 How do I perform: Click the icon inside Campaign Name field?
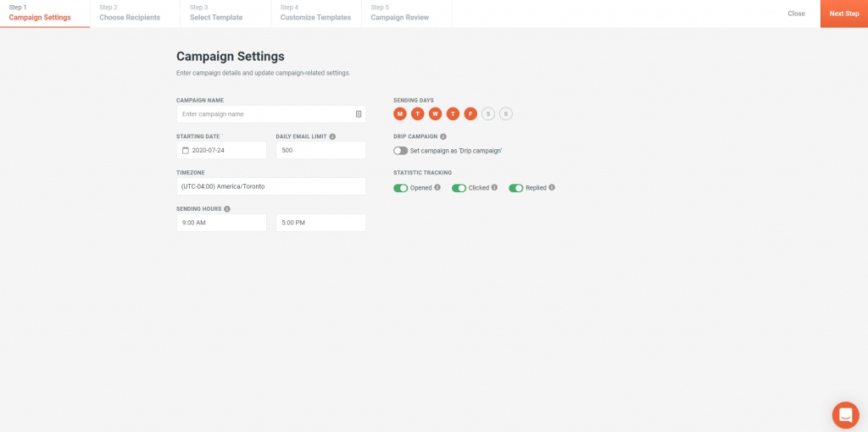(359, 114)
